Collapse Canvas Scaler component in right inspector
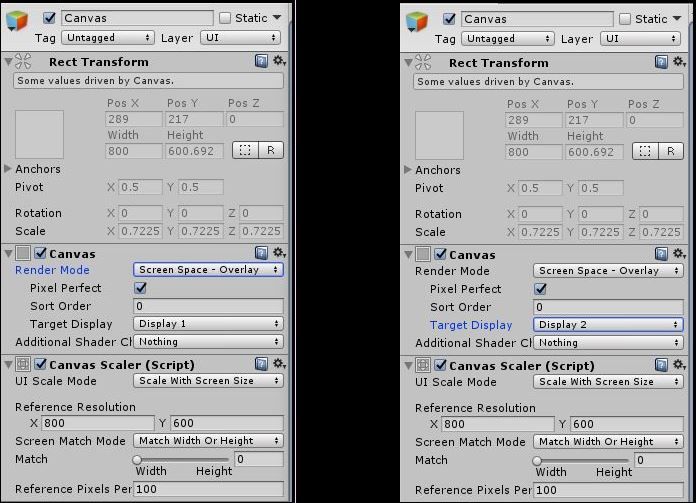Screen dimensions: 696x503 pos(408,365)
